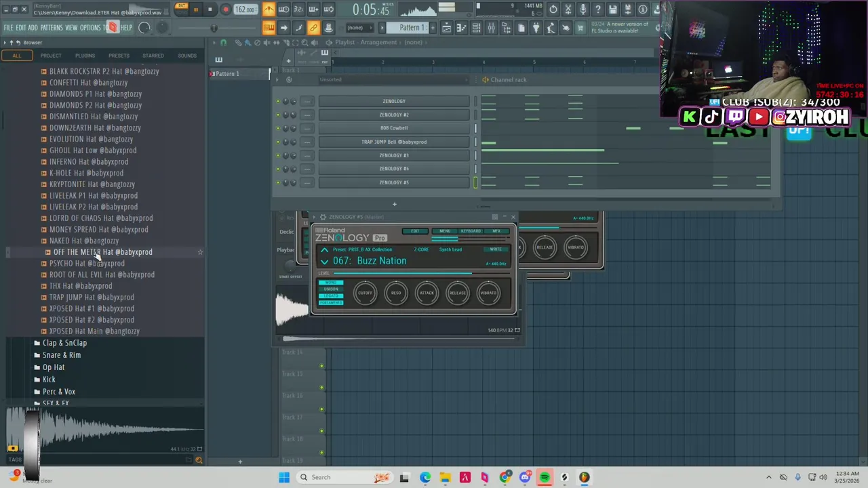This screenshot has height=488, width=868.
Task: Open undo history circular arrow icon
Action: click(553, 9)
